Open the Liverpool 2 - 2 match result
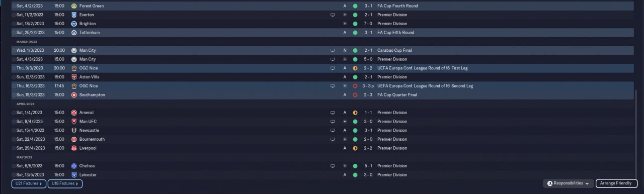The height and width of the screenshot is (194, 644). [x=368, y=148]
